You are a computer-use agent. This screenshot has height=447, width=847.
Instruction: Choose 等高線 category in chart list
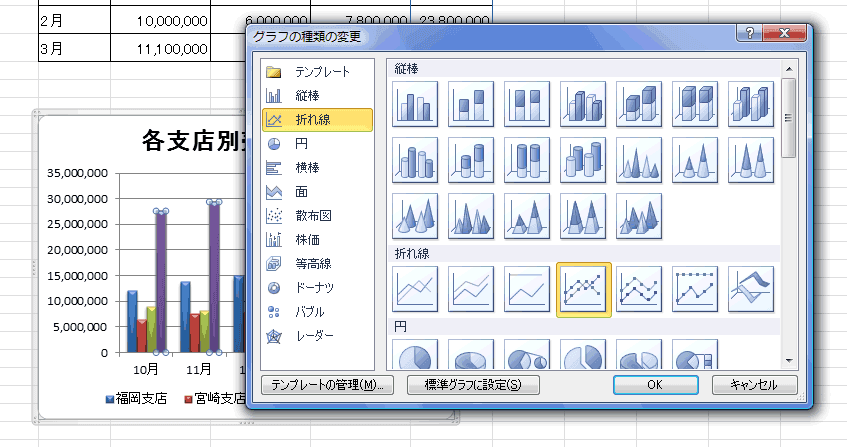tap(318, 264)
